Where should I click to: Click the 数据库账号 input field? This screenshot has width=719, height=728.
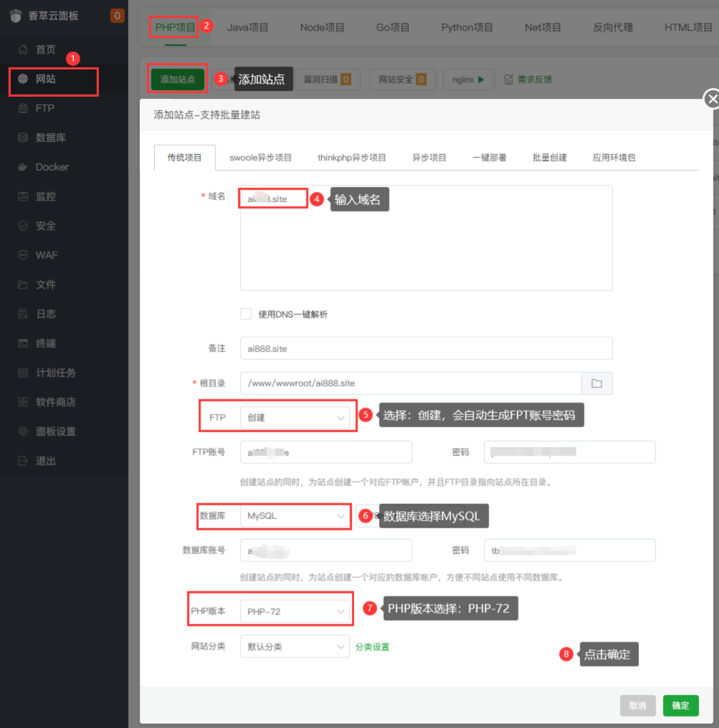326,550
